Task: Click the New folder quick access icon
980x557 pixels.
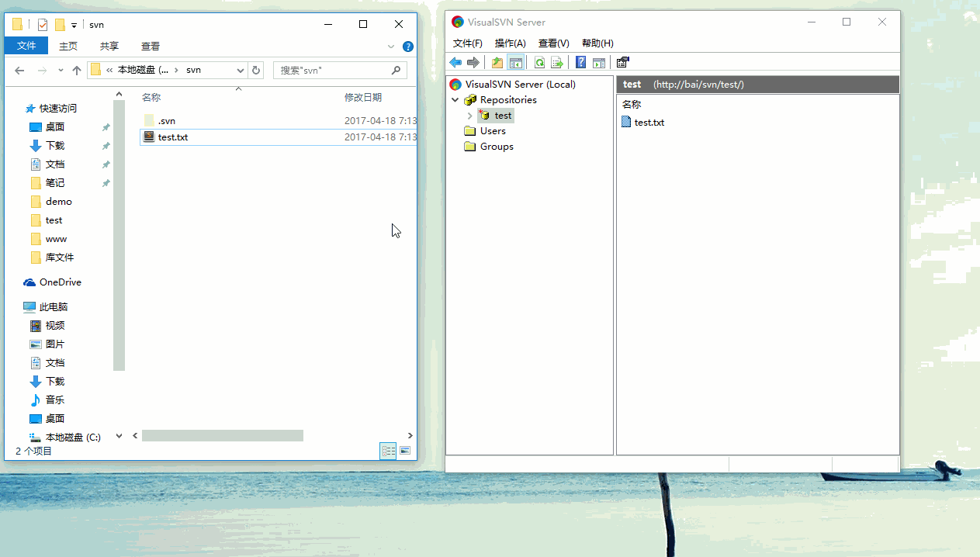Action: [x=60, y=24]
